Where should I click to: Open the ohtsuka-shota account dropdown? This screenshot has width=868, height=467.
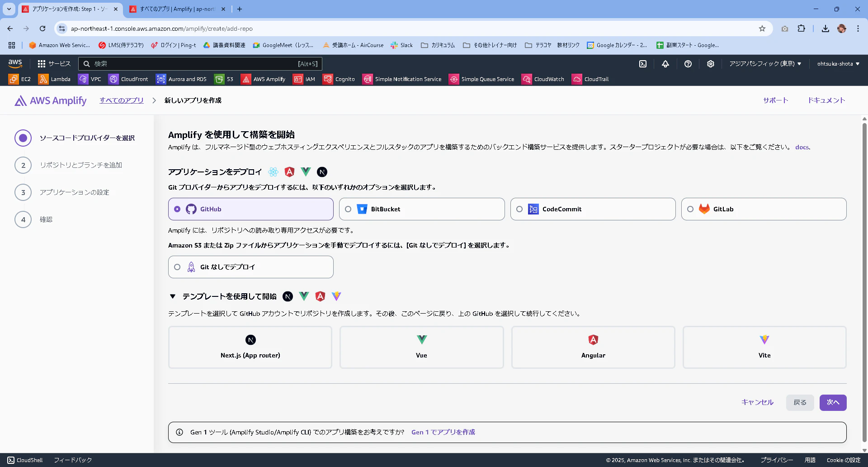838,64
